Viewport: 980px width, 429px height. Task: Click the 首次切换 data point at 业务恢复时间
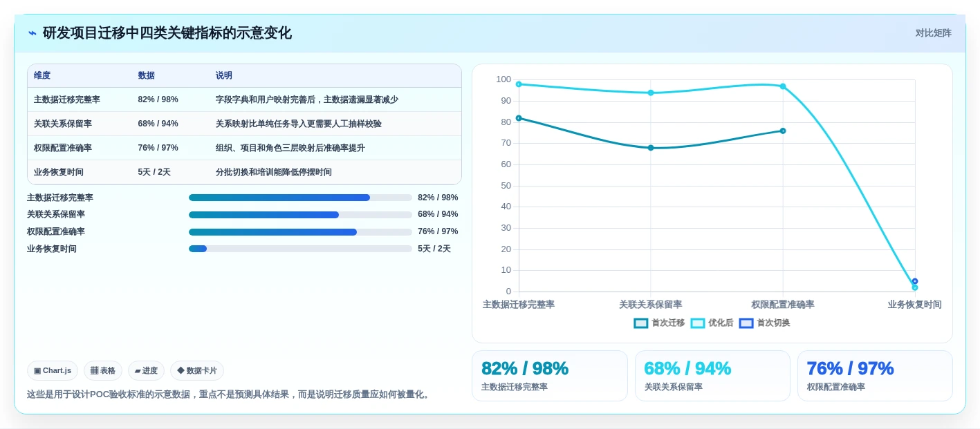coord(915,281)
